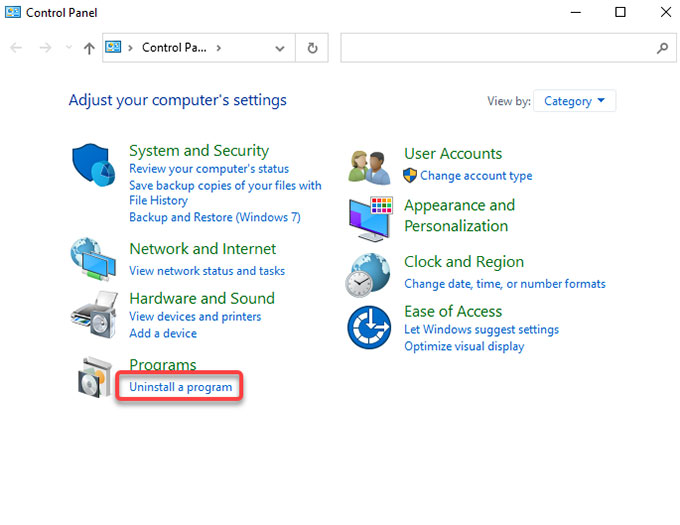This screenshot has width=680, height=525.
Task: Open the recent locations dropdown arrow
Action: point(69,47)
